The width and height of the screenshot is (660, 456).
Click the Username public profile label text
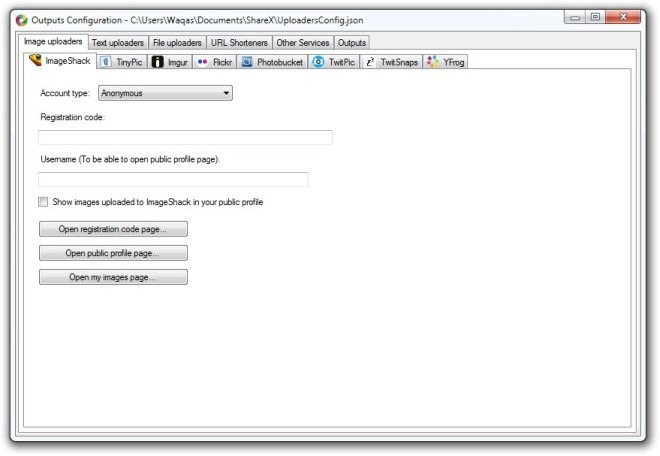pyautogui.click(x=130, y=159)
